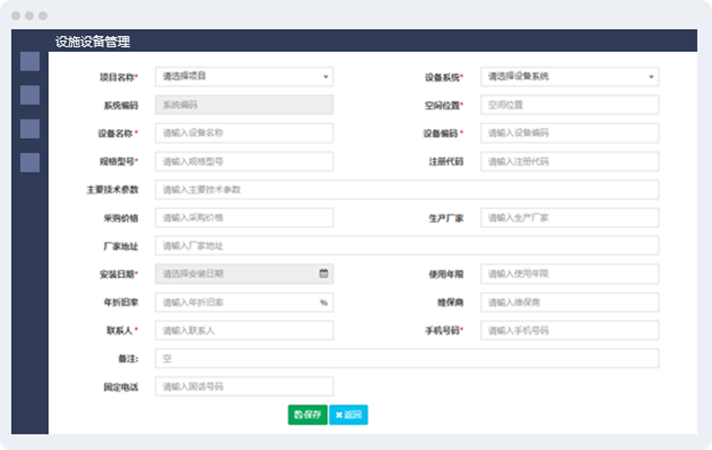Focus the 主要技术参数 input field

tap(407, 190)
